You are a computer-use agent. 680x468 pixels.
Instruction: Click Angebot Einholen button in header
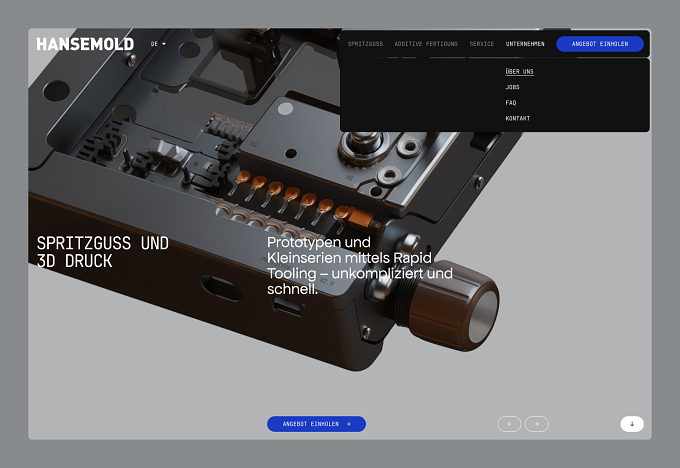point(600,44)
